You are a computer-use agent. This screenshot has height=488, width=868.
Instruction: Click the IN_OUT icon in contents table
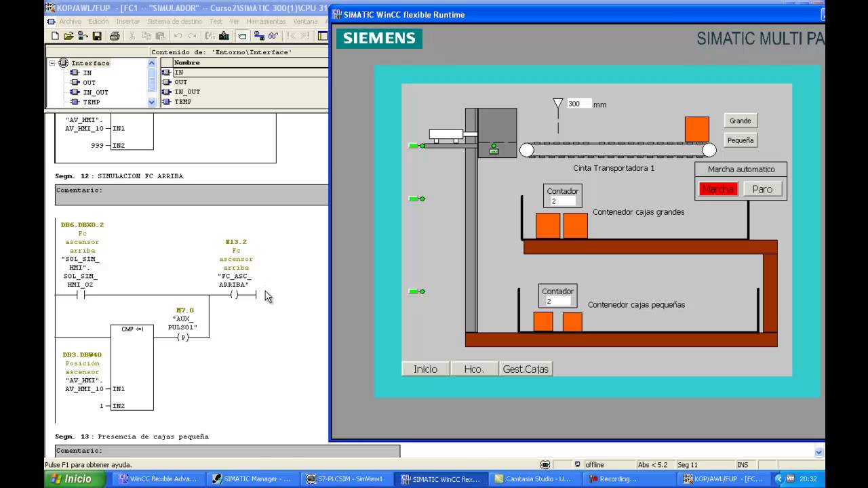[x=167, y=91]
